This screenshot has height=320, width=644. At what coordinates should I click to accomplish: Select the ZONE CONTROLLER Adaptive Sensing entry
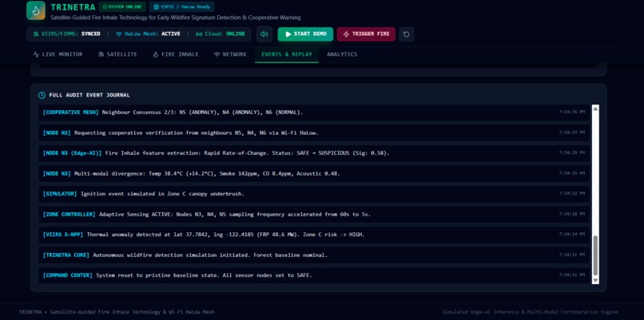pos(314,214)
